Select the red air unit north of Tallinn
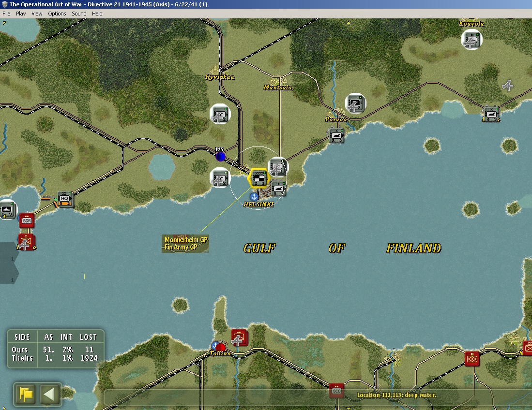 (240, 337)
